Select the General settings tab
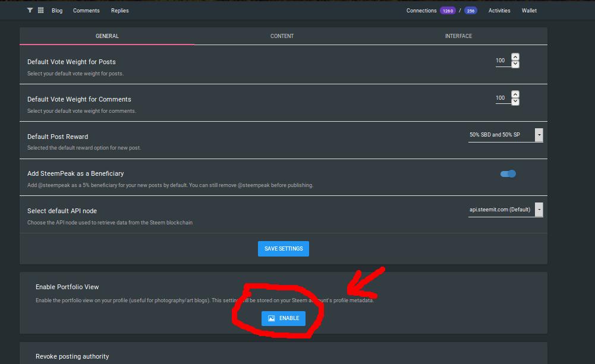The width and height of the screenshot is (595, 364). tap(107, 36)
